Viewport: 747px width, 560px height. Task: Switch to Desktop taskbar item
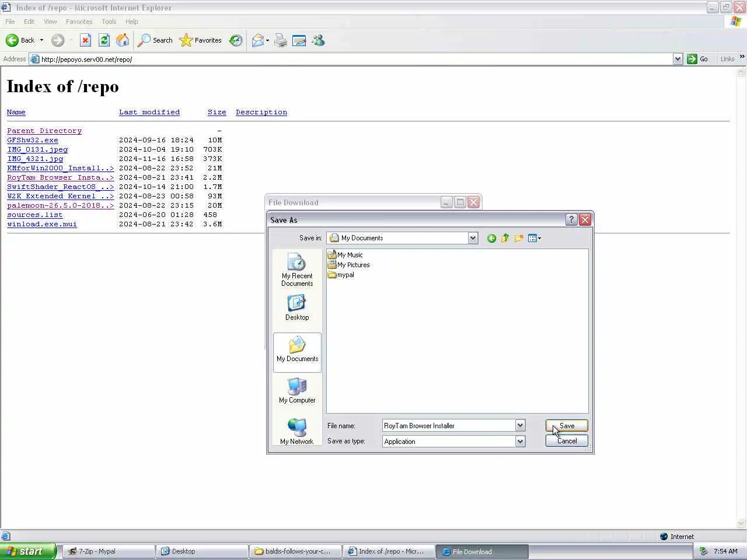(202, 551)
